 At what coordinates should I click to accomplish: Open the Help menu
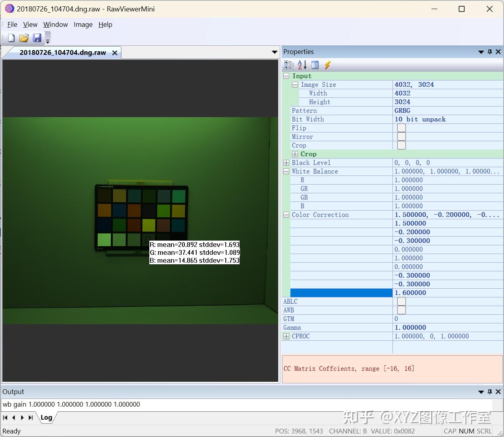[x=105, y=24]
